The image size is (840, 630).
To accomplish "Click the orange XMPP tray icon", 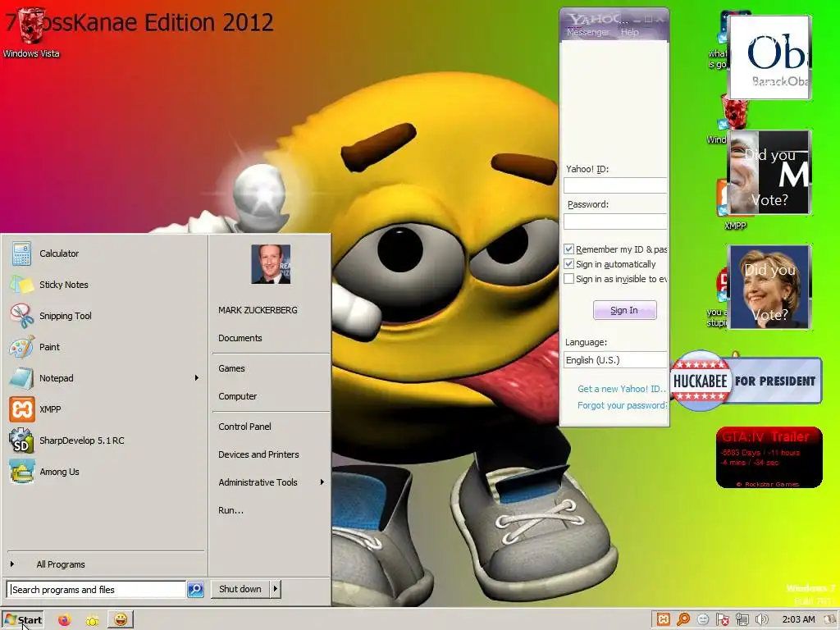I will pos(663,620).
